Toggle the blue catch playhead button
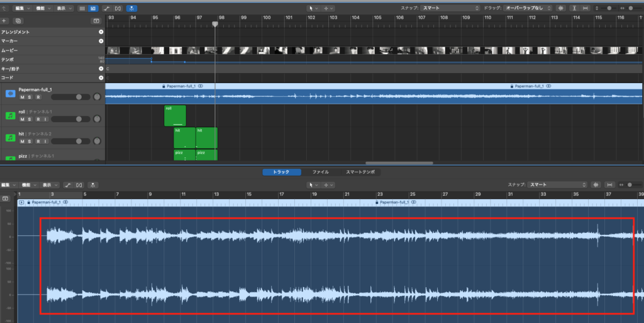Screen dimensions: 644x323 click(x=132, y=8)
